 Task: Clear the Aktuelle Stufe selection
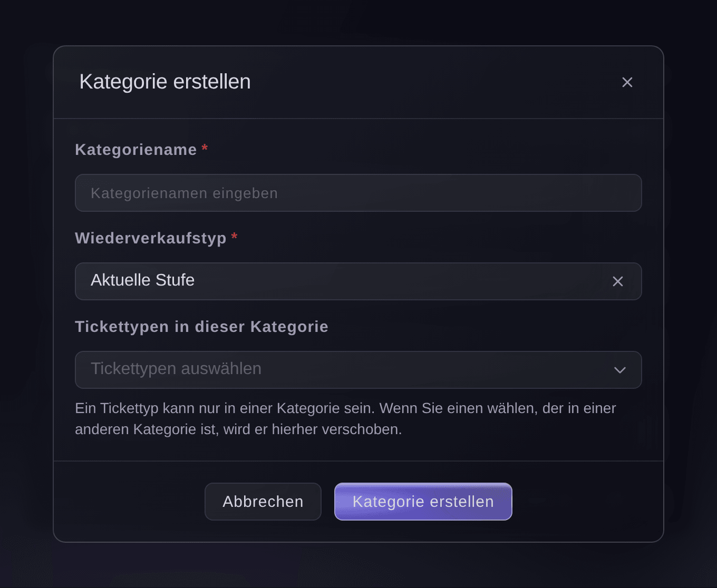[x=617, y=281]
